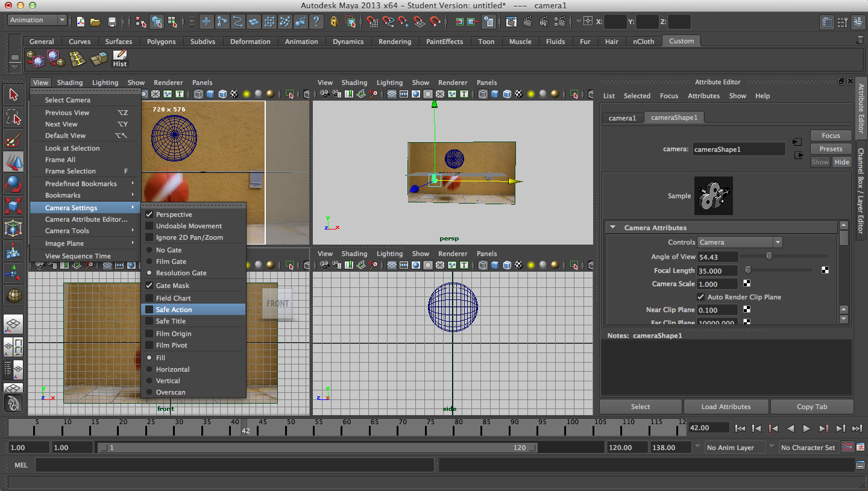Click the save scene disk icon

[x=112, y=22]
